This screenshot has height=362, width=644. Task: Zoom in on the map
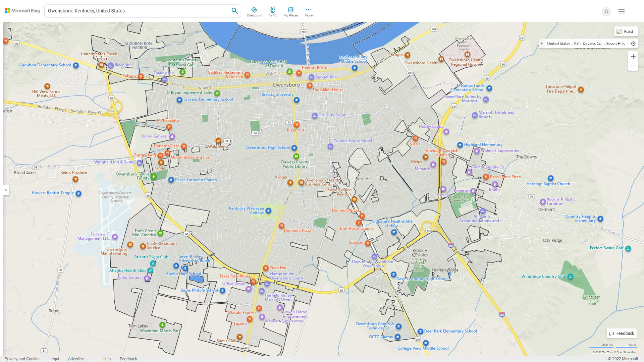tap(633, 56)
